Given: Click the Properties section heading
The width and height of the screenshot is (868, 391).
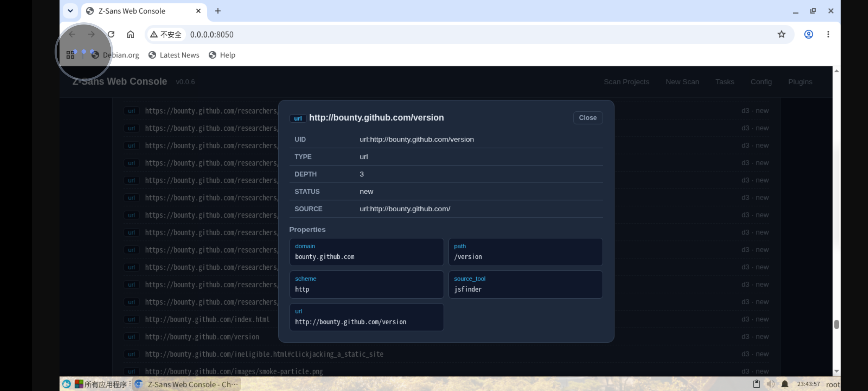Looking at the screenshot, I should tap(307, 229).
